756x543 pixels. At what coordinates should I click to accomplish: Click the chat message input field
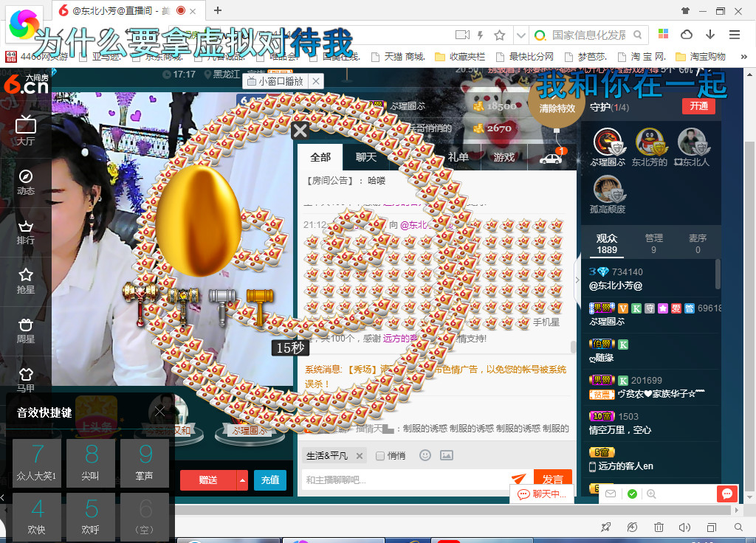(x=407, y=480)
